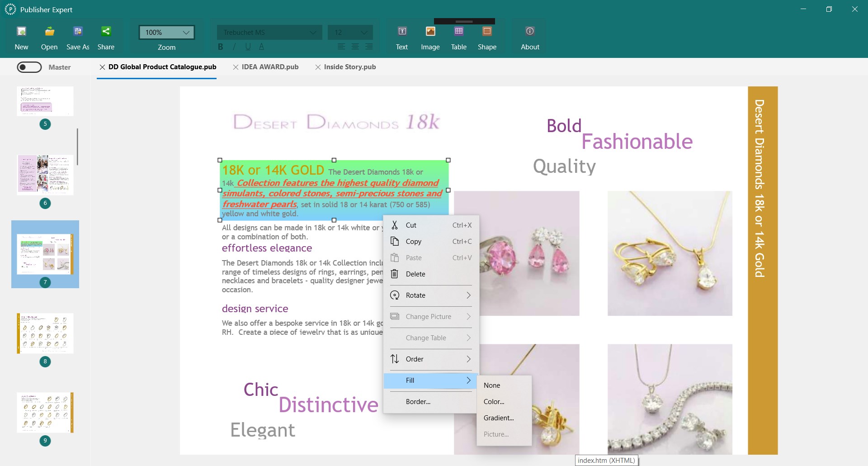
Task: Click the Copy pages icon in context menu
Action: (x=395, y=242)
